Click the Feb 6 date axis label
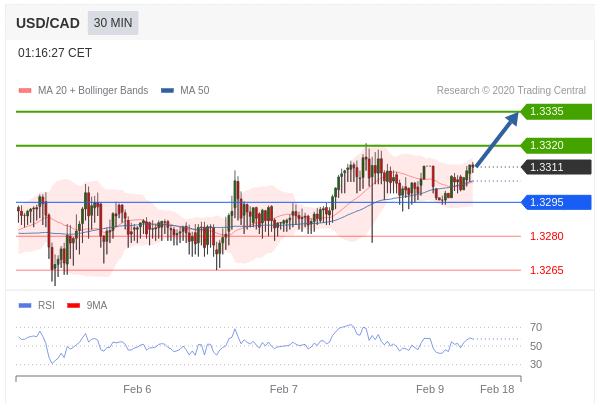Screen dimensions: 600x409 [x=137, y=389]
